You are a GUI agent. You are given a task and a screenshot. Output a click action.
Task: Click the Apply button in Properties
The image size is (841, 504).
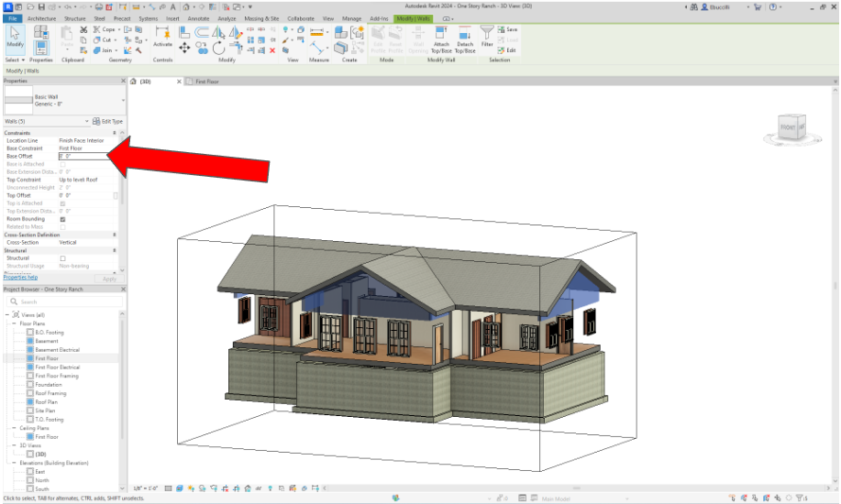pyautogui.click(x=109, y=279)
